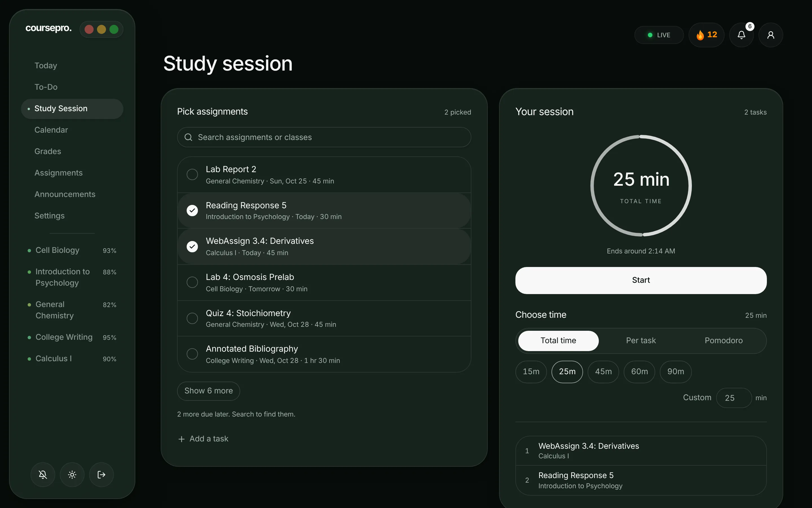Toggle the light theme sun icon
The image size is (812, 508).
point(72,474)
